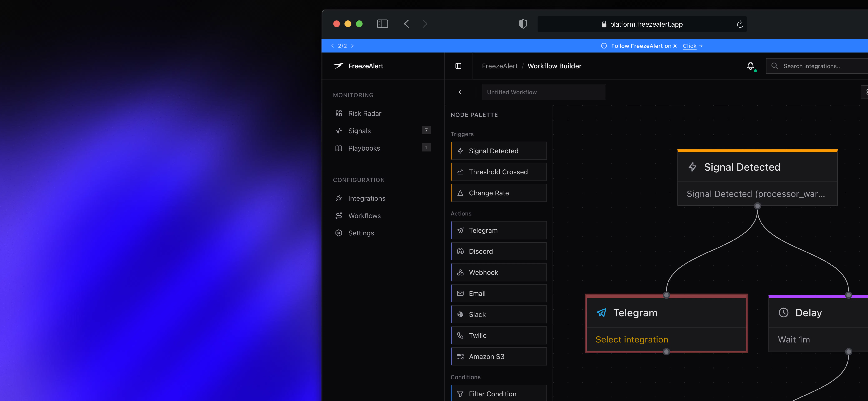Image resolution: width=868 pixels, height=401 pixels.
Task: Open the FreezeAlert logo home link
Action: [x=358, y=66]
